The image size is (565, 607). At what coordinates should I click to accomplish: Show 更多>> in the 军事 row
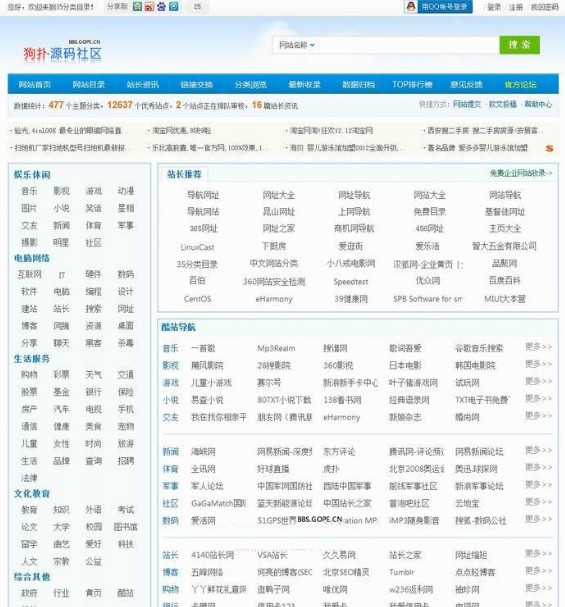[538, 484]
